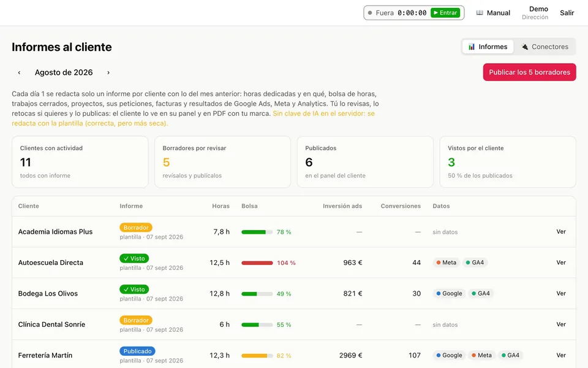
Task: Click Visto badge of Autoescuela Directa
Action: click(x=134, y=258)
